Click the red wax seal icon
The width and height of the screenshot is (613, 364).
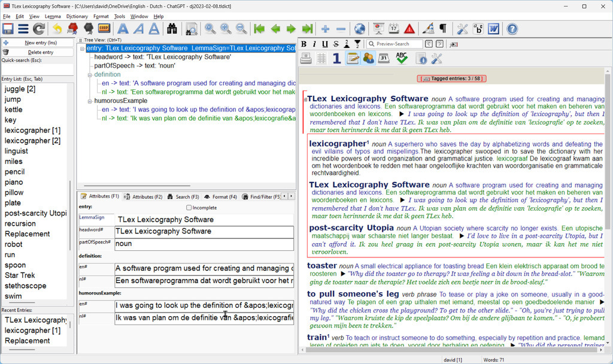click(x=72, y=29)
